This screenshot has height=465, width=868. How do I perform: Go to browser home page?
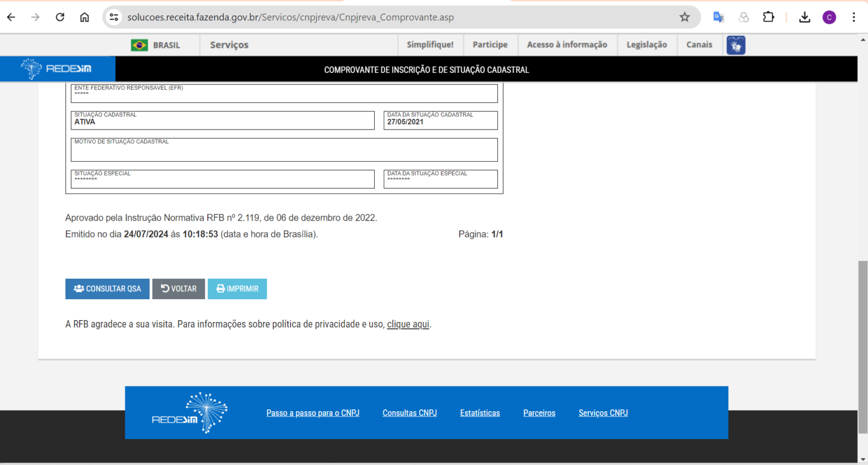pyautogui.click(x=84, y=17)
